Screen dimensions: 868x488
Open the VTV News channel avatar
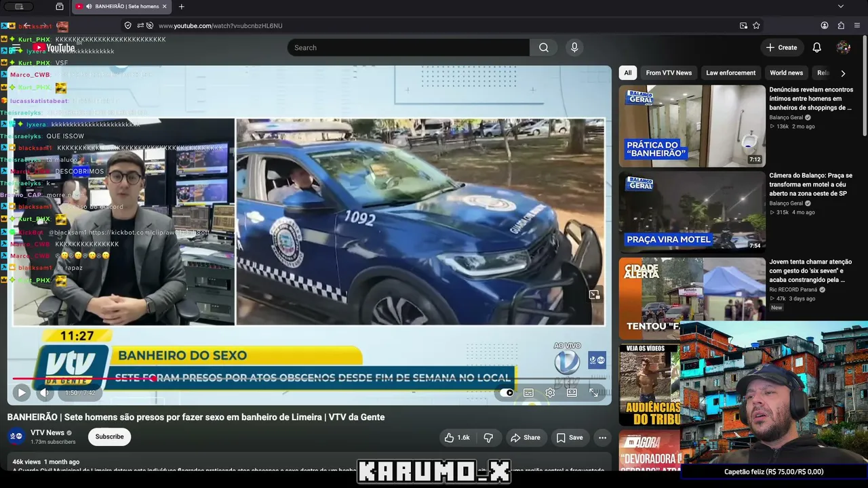(17, 436)
